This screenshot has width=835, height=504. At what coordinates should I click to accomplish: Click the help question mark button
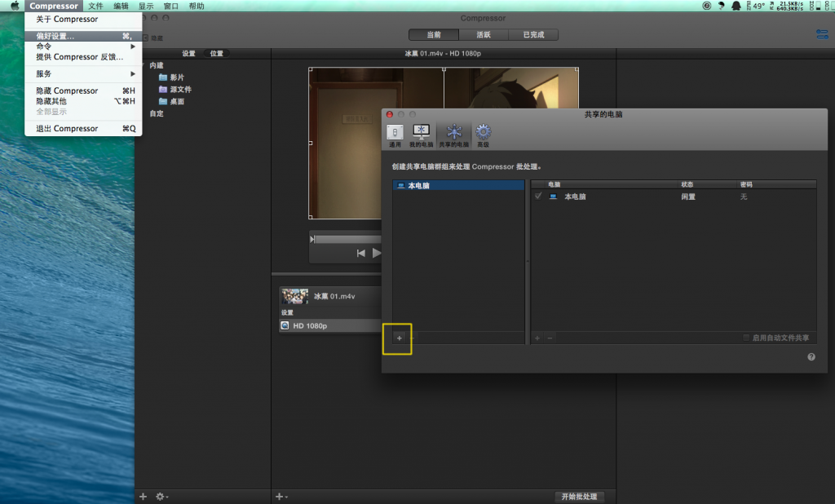click(811, 357)
